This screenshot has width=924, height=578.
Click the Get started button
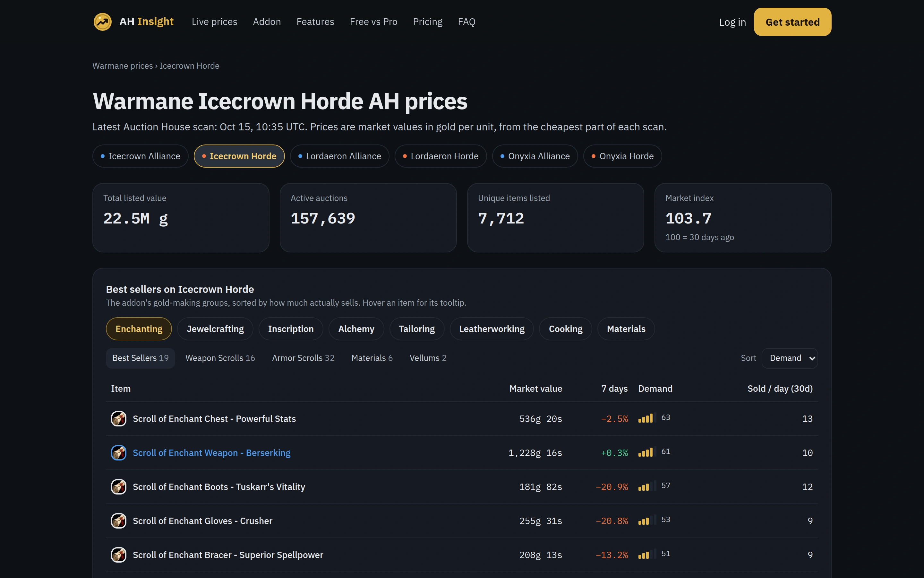click(792, 22)
